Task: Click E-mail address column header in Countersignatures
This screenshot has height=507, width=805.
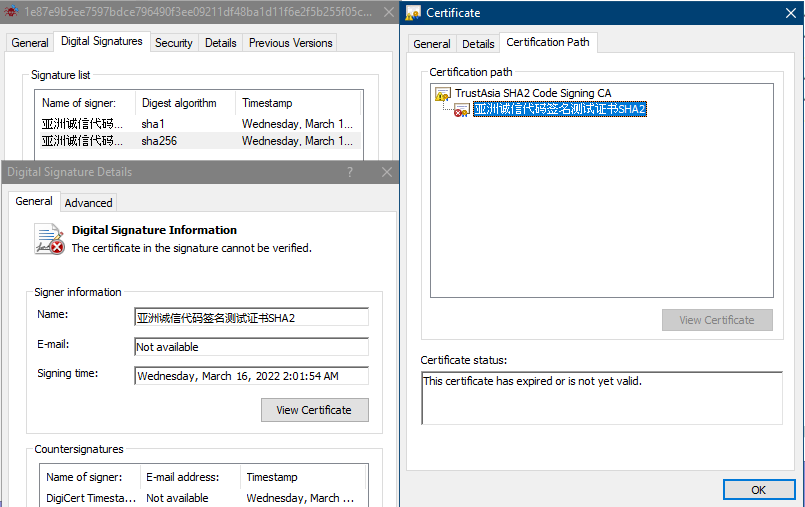Action: (190, 477)
